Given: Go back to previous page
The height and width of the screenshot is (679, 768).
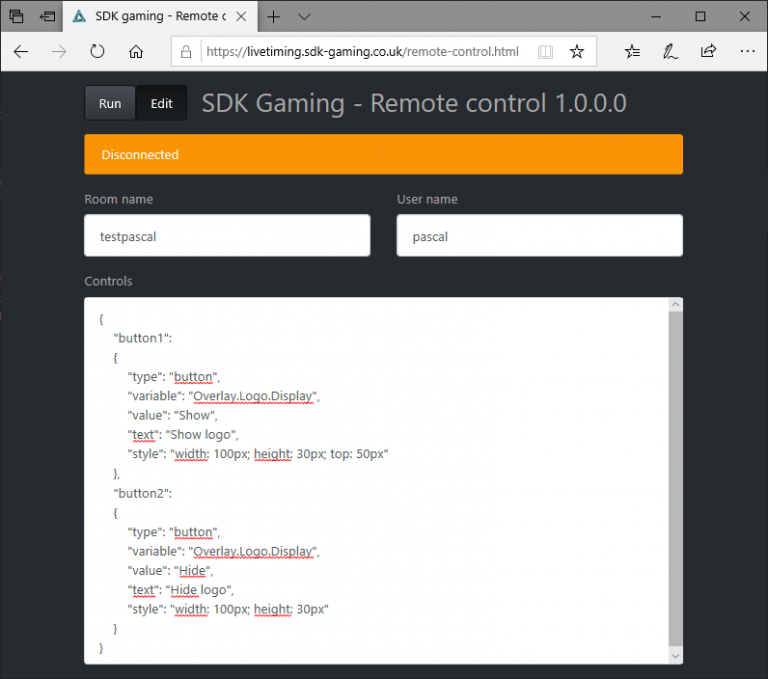Looking at the screenshot, I should [21, 51].
